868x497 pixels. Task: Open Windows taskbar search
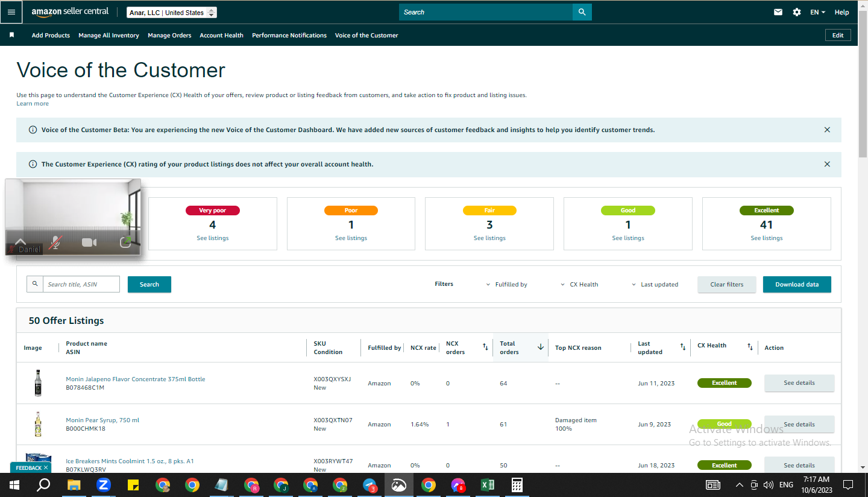click(x=43, y=485)
